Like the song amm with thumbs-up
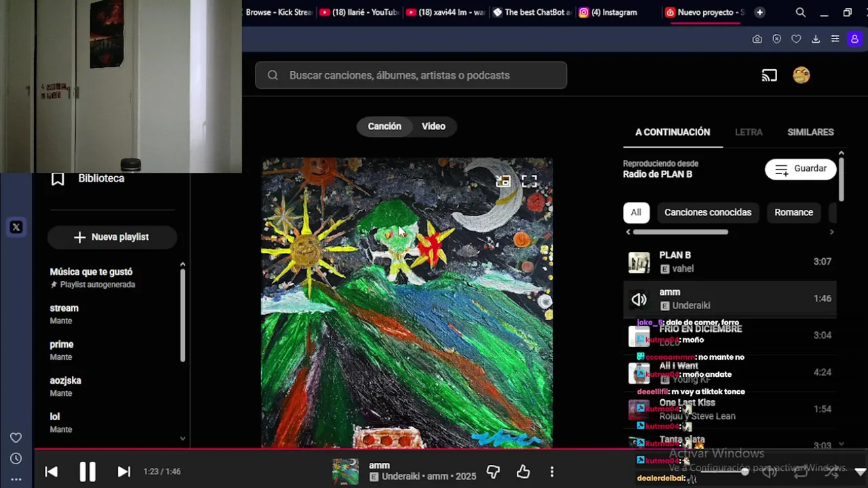This screenshot has width=868, height=488. [523, 472]
